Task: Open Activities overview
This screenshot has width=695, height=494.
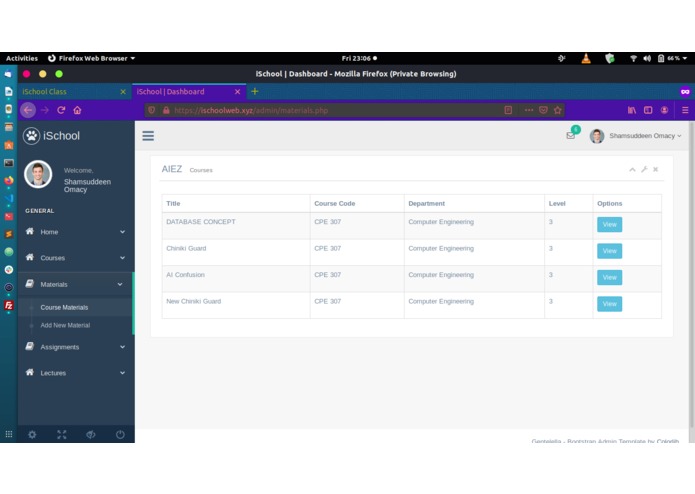Action: (22, 58)
